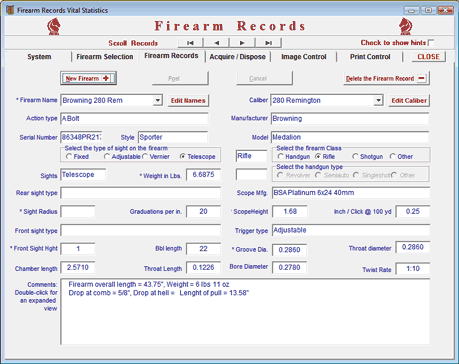Click the Front sight type field
This screenshot has width=459, height=364.
[141, 230]
